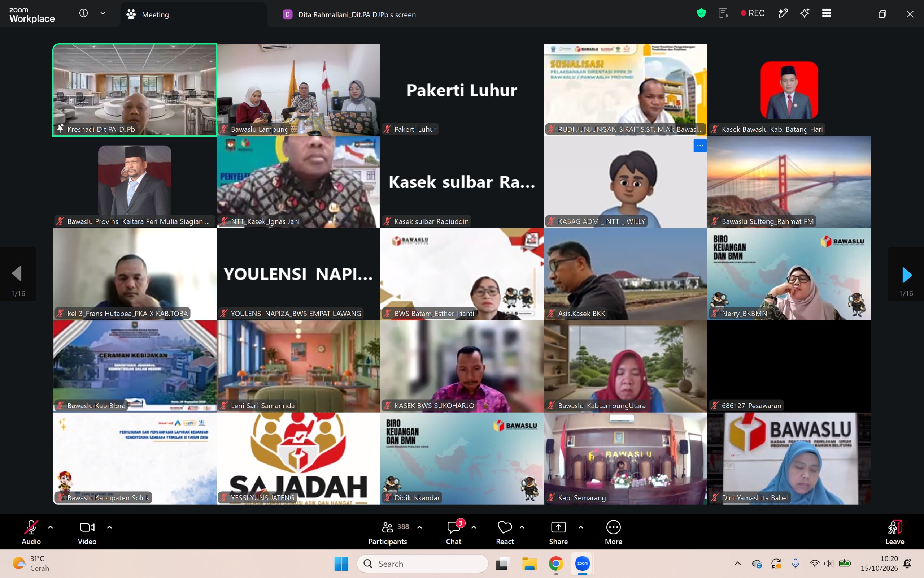The width and height of the screenshot is (924, 578).
Task: Open Dita Rahmaliani_Dit.PA DJPb's screen tab
Action: [349, 14]
